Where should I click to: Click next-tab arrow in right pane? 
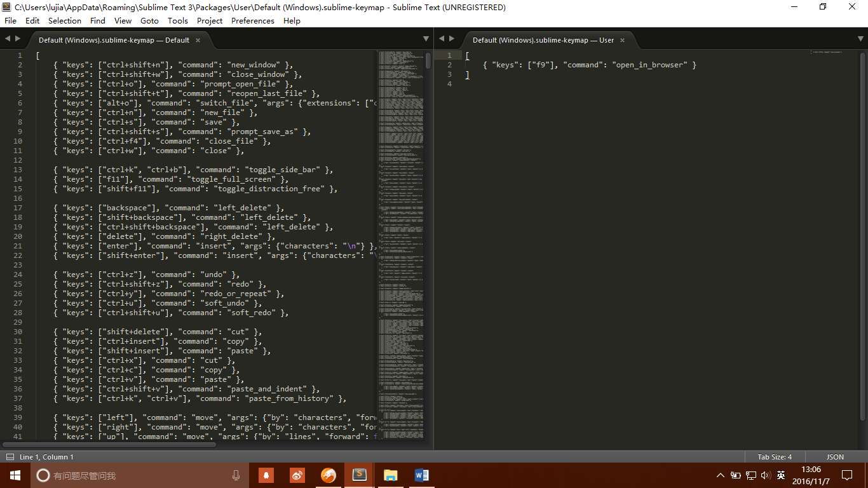[x=452, y=39]
